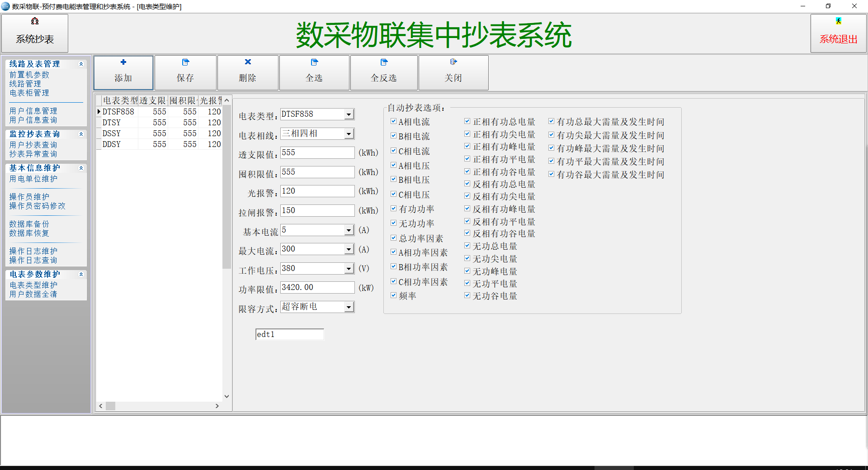Toggle 有功谷最大需量及发生时间 checkbox
Image resolution: width=868 pixels, height=470 pixels.
(x=551, y=174)
